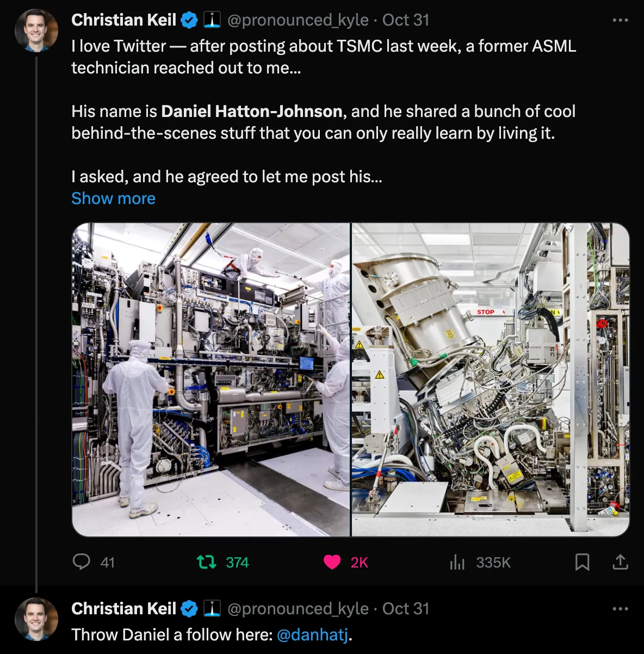The height and width of the screenshot is (654, 644).
Task: Click Christian Keil's avatar on first tweet
Action: point(36,30)
